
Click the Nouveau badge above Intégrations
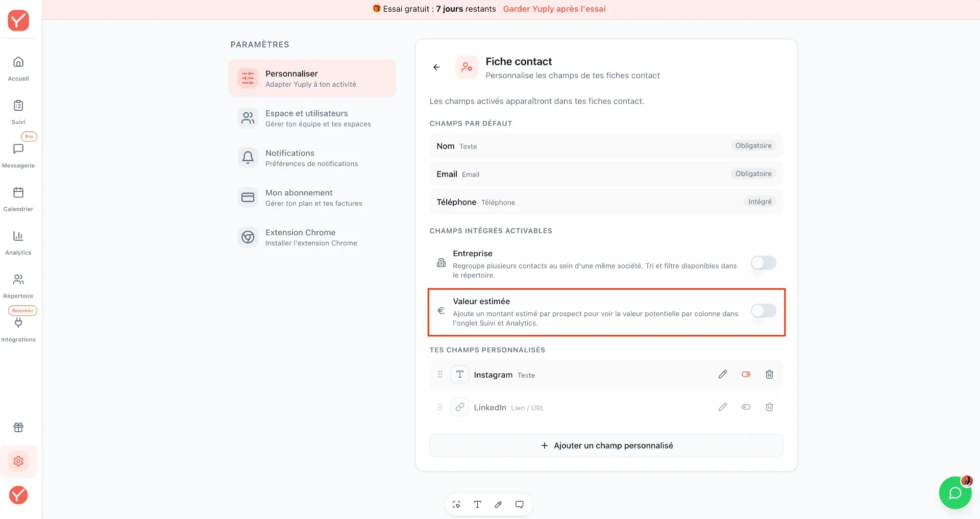pos(22,311)
